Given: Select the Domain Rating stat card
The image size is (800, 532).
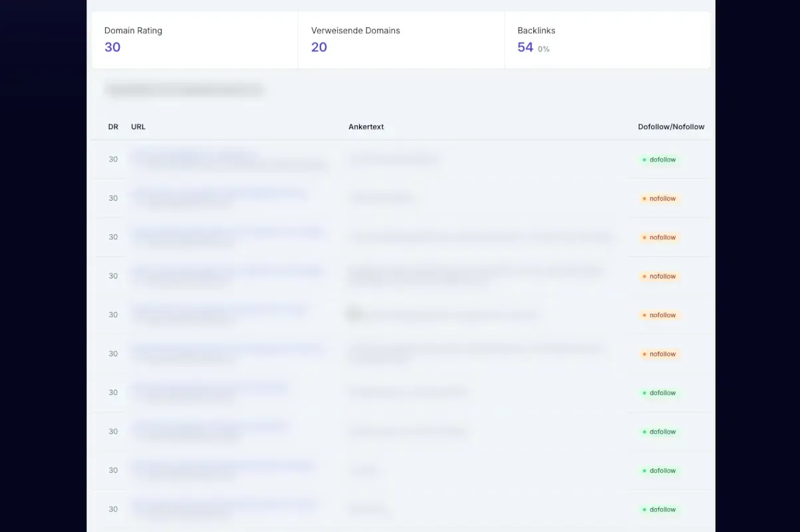Looking at the screenshot, I should [193, 39].
